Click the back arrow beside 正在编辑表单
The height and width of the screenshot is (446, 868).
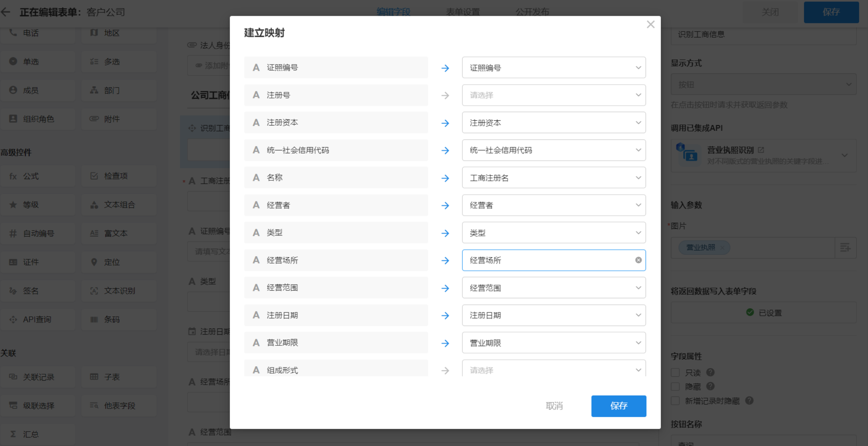tap(6, 12)
